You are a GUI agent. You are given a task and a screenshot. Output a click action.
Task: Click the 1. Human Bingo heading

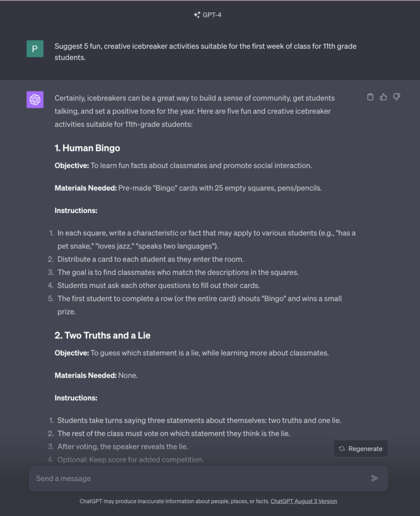point(87,148)
